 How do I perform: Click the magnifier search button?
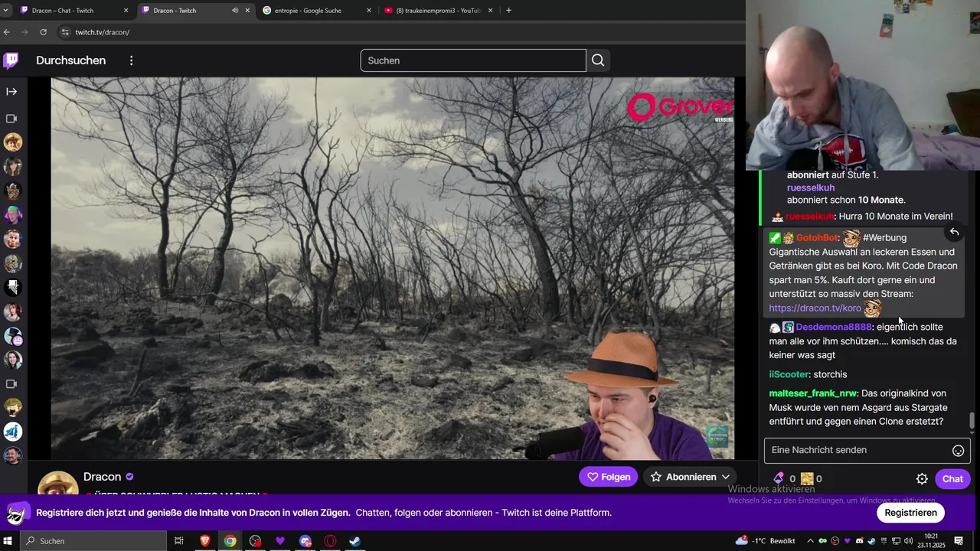(x=598, y=60)
